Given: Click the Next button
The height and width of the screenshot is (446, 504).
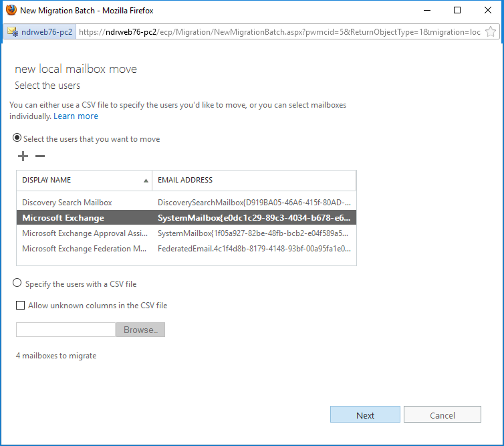Looking at the screenshot, I should 365,415.
